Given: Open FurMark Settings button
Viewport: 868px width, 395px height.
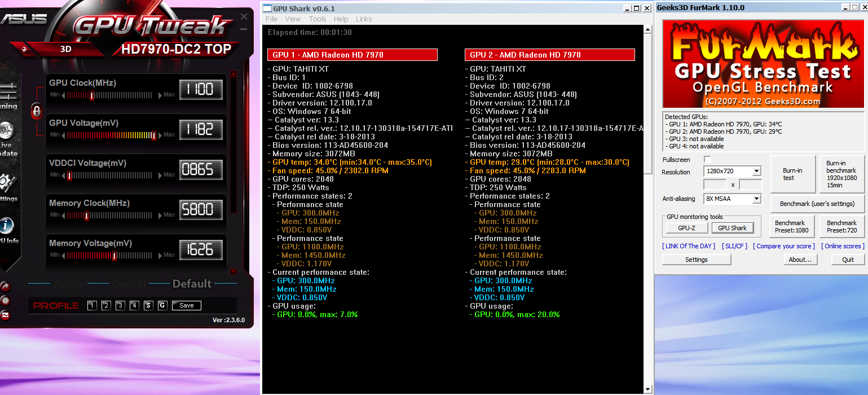Looking at the screenshot, I should [x=697, y=260].
